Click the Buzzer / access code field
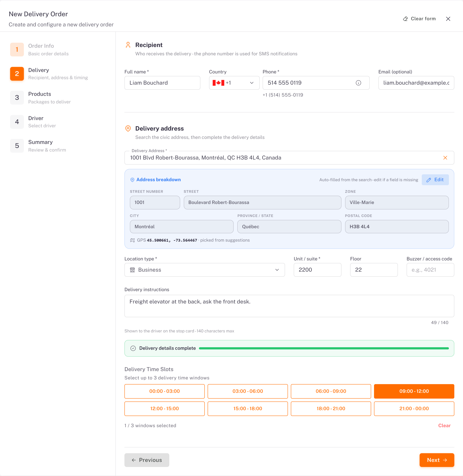This screenshot has height=476, width=463. click(430, 270)
